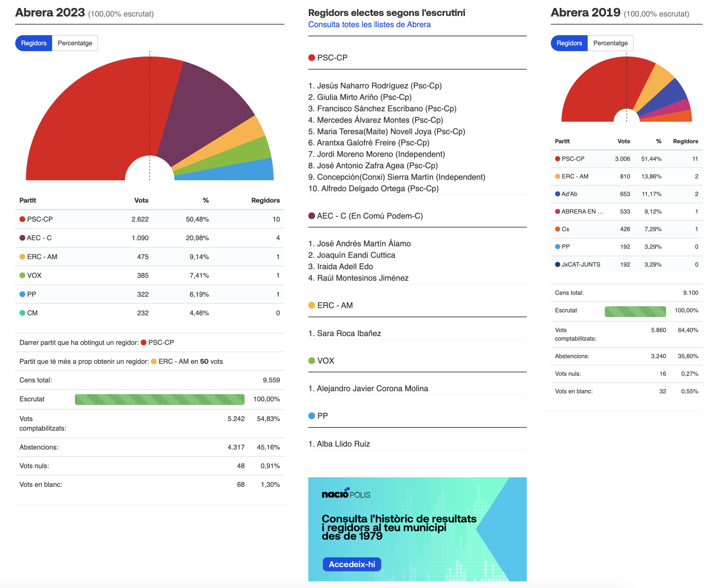Click 2.622 votes cell for PSC-CP 2023
Screen dimensions: 708x588
[140, 219]
